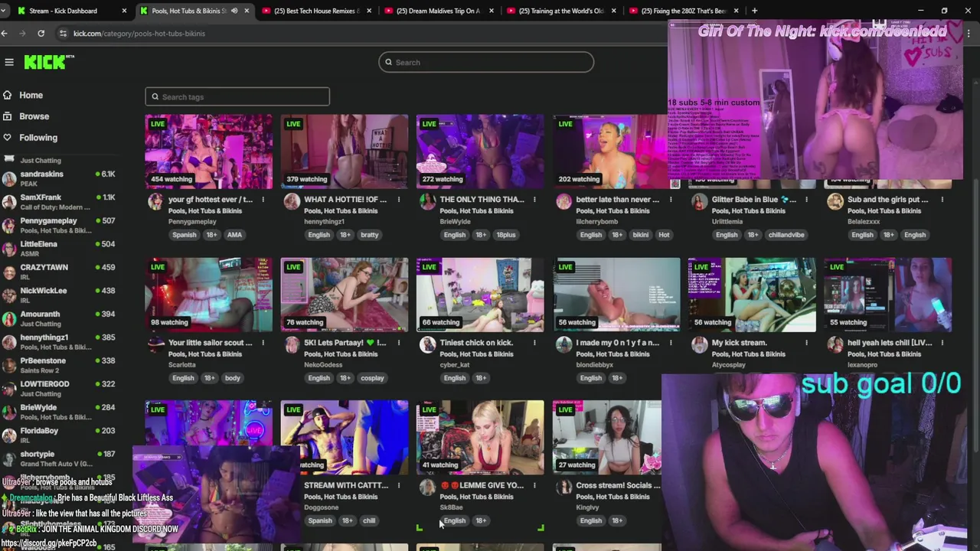Image resolution: width=980 pixels, height=551 pixels.
Task: Switch to Best Tech House Remixes tab
Action: [x=317, y=11]
